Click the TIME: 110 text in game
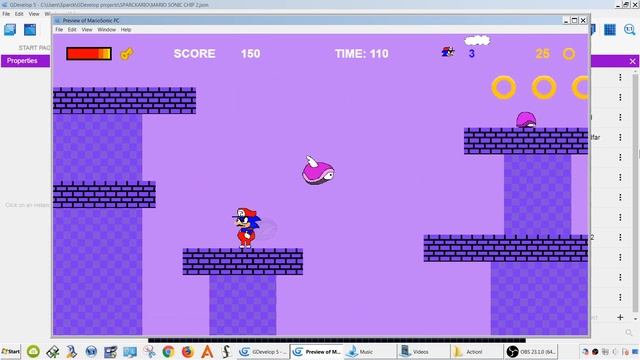The image size is (640, 360). pos(362,53)
